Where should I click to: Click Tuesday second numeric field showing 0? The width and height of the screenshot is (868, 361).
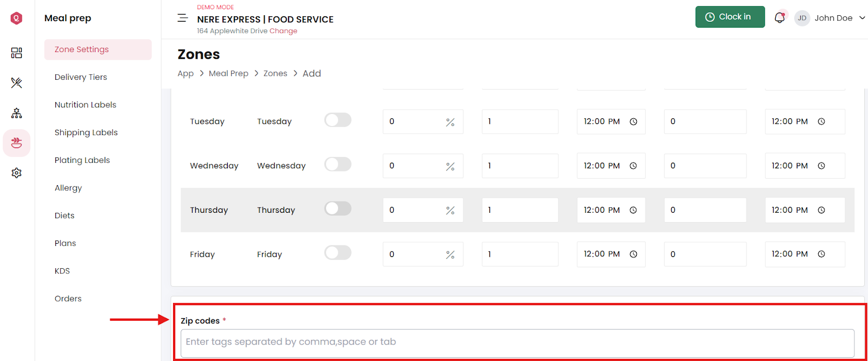tap(705, 122)
